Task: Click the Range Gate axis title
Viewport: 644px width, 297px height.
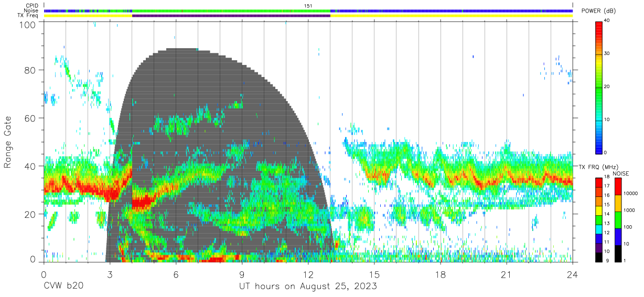Action: click(8, 142)
